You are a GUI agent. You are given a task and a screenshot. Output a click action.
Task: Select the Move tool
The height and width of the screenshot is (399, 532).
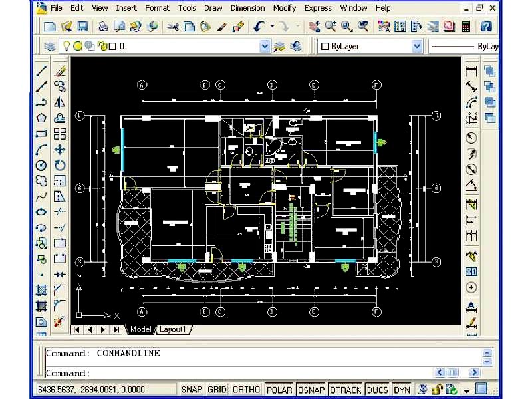(60, 150)
